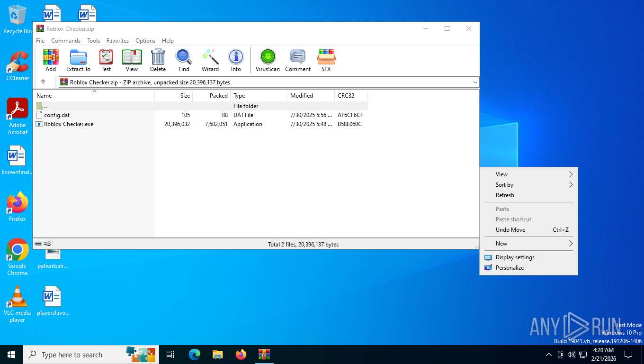Viewport: 644px width, 364px height.
Task: Sort by Size column header
Action: [173, 96]
